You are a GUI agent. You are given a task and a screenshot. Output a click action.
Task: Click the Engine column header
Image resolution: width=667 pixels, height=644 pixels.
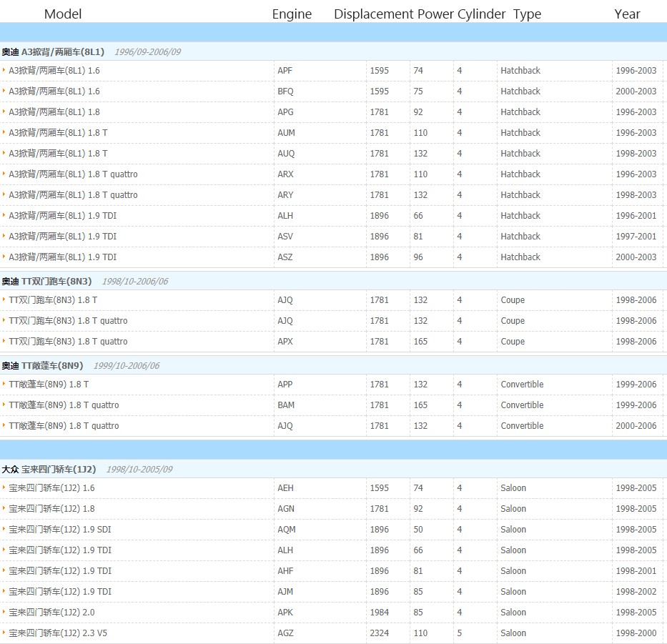[x=292, y=14]
